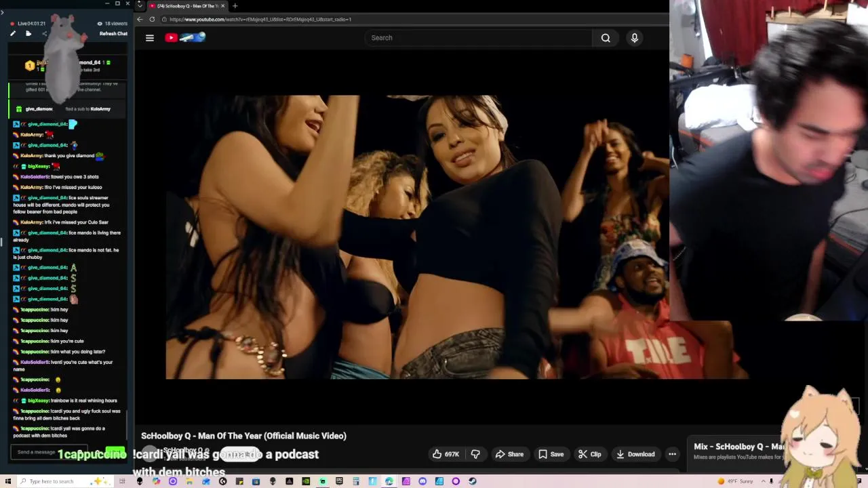Open Discord from the taskbar
868x488 pixels.
click(x=422, y=481)
